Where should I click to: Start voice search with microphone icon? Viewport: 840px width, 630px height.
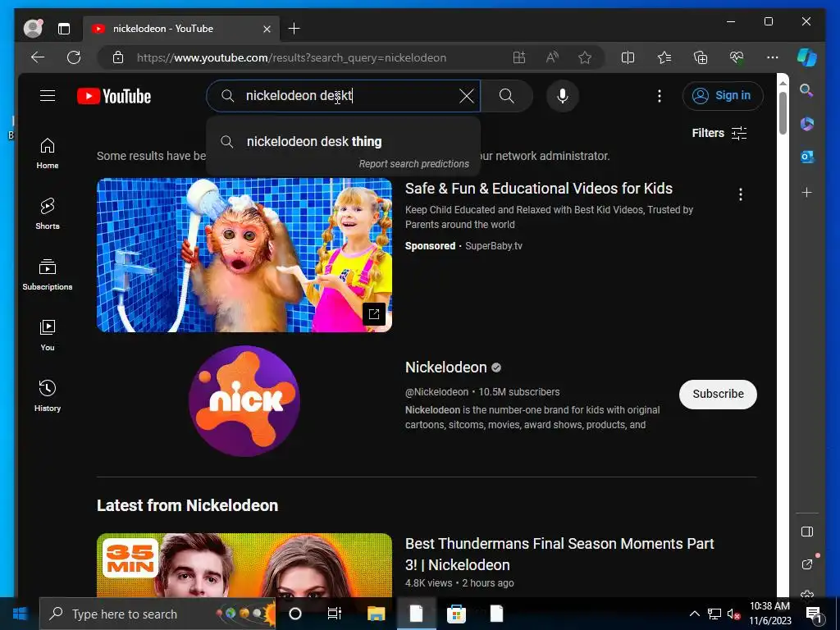(x=563, y=97)
